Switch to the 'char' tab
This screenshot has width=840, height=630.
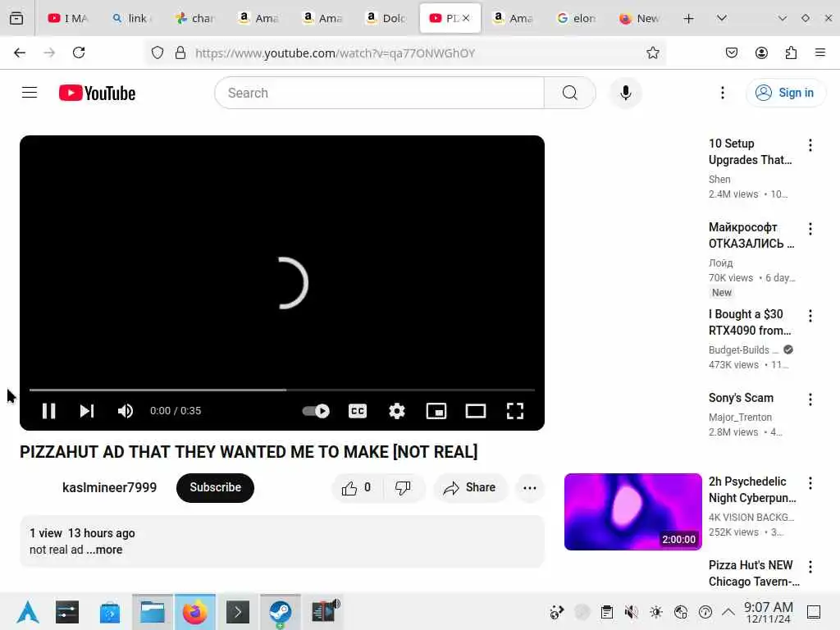point(195,18)
